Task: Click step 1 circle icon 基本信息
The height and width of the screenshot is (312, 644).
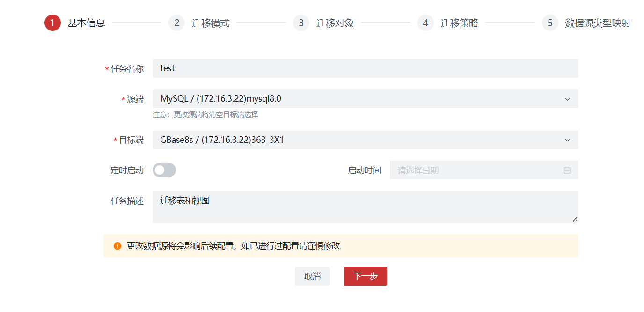Action: (x=52, y=23)
